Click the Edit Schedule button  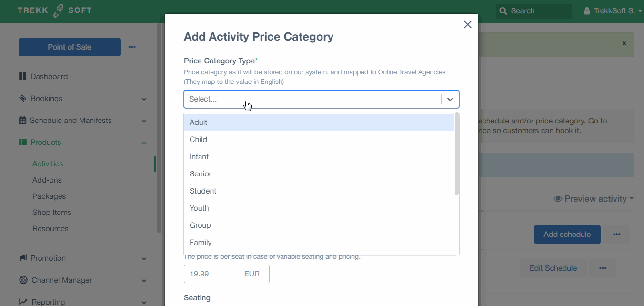pyautogui.click(x=553, y=268)
